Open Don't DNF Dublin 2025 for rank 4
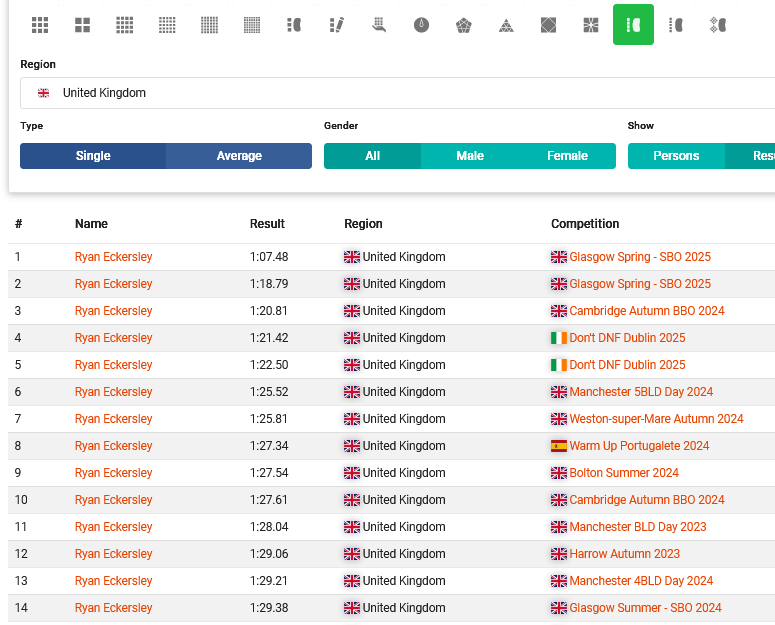The image size is (775, 625). pos(627,338)
